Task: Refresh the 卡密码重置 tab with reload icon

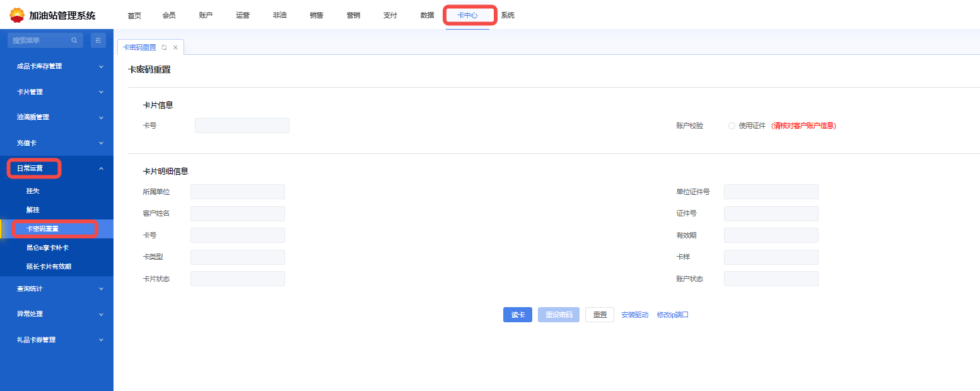Action: 165,47
